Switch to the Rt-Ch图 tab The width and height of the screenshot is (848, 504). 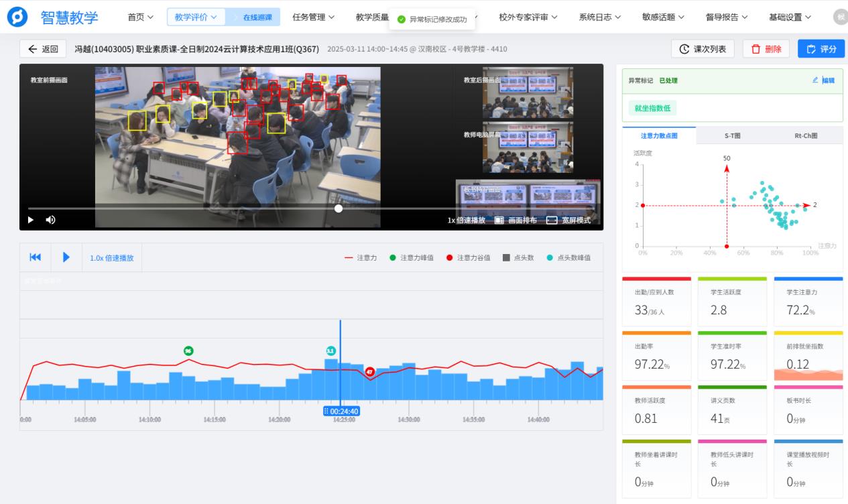pos(806,135)
